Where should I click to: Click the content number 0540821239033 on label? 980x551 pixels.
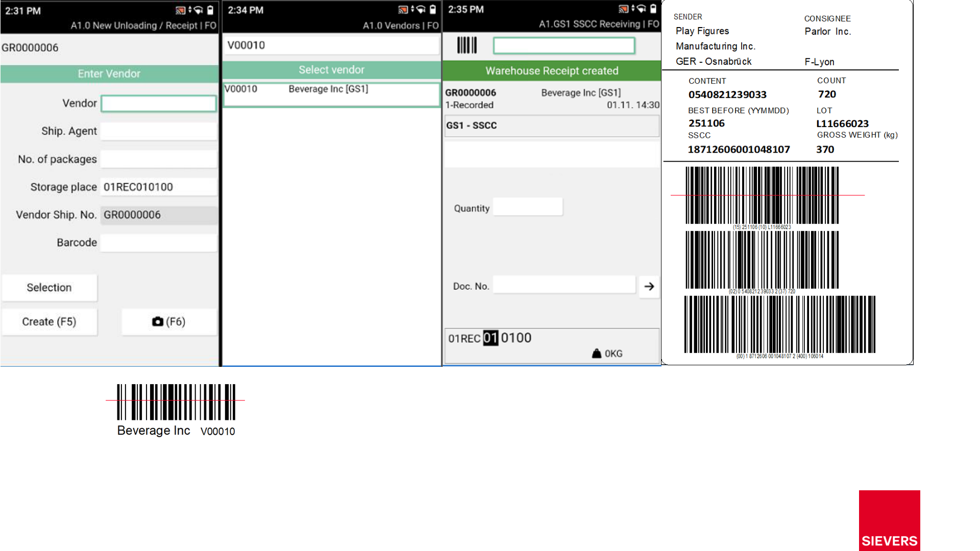(727, 95)
